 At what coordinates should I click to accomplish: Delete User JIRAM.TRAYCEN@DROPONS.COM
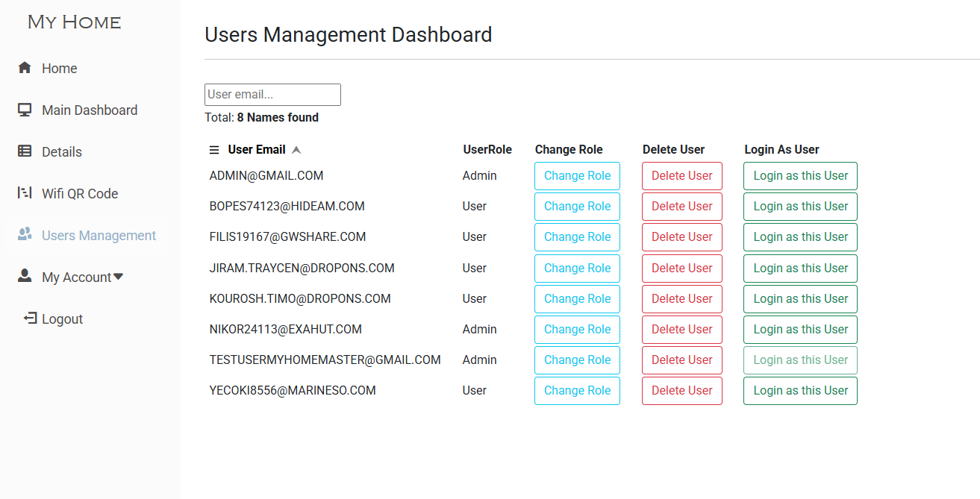coord(682,269)
